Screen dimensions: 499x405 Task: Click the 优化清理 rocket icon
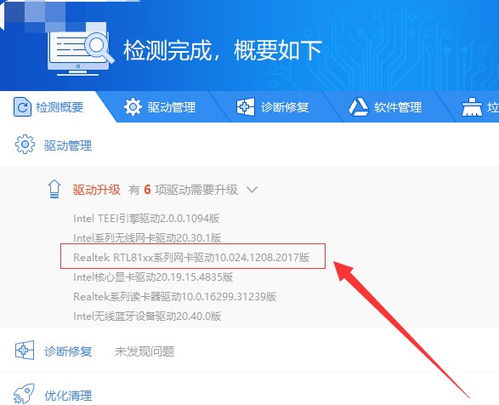click(24, 394)
